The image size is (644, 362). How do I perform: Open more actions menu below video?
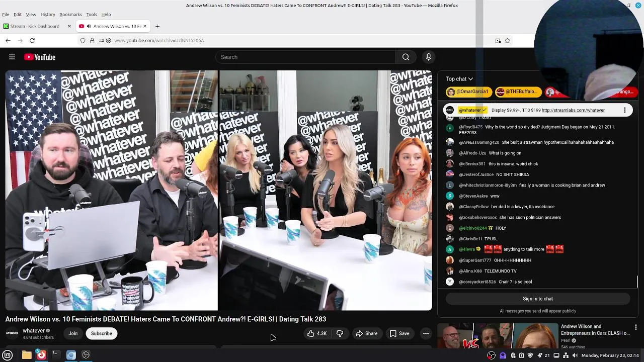click(x=426, y=333)
